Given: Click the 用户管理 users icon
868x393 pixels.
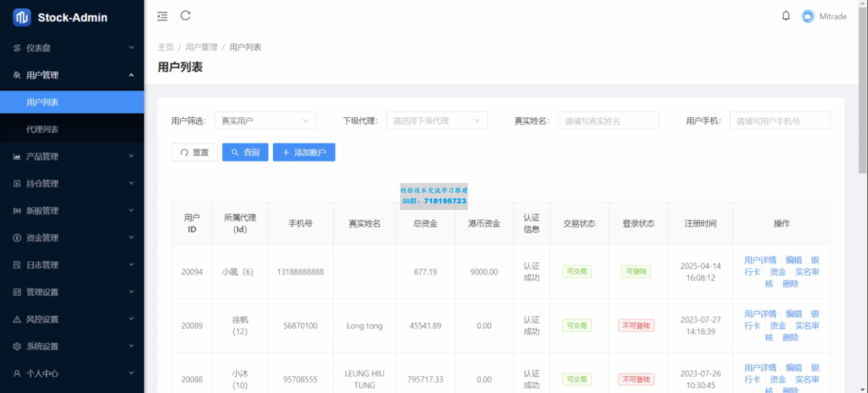Looking at the screenshot, I should (x=17, y=75).
